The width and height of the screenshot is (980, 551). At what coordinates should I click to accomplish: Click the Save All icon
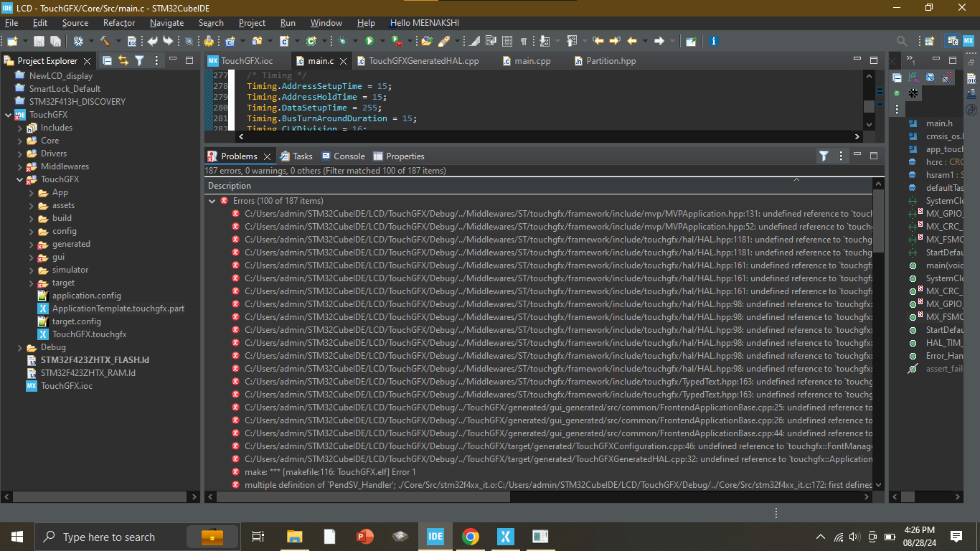tap(55, 41)
